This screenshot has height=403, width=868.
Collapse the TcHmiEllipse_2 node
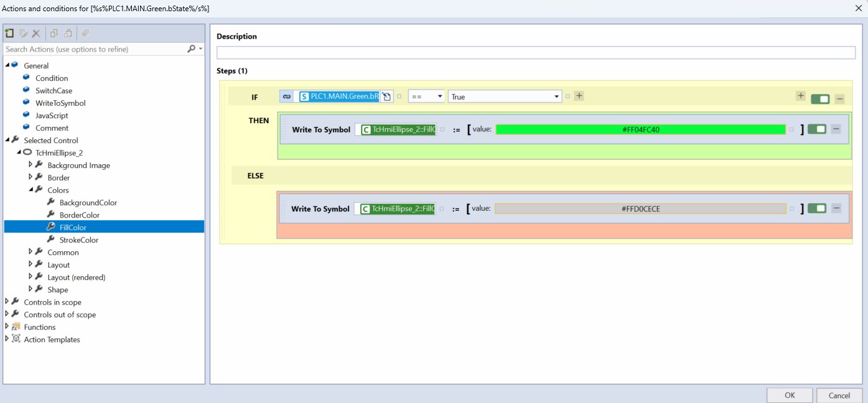(19, 152)
